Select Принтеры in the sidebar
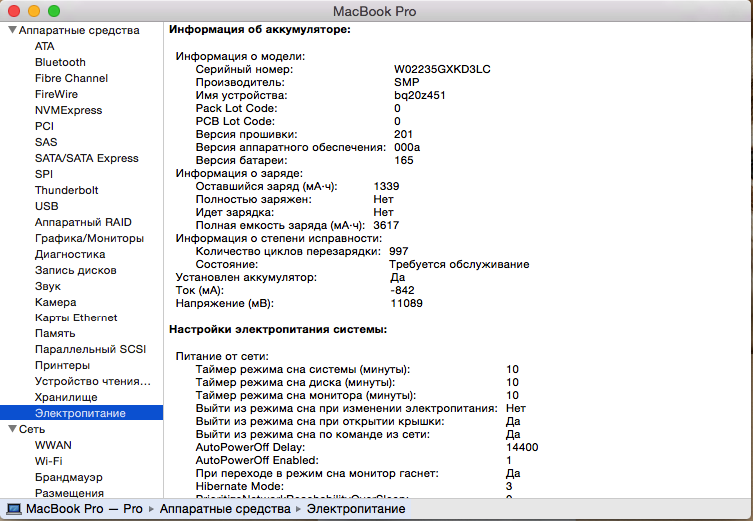 (x=62, y=365)
